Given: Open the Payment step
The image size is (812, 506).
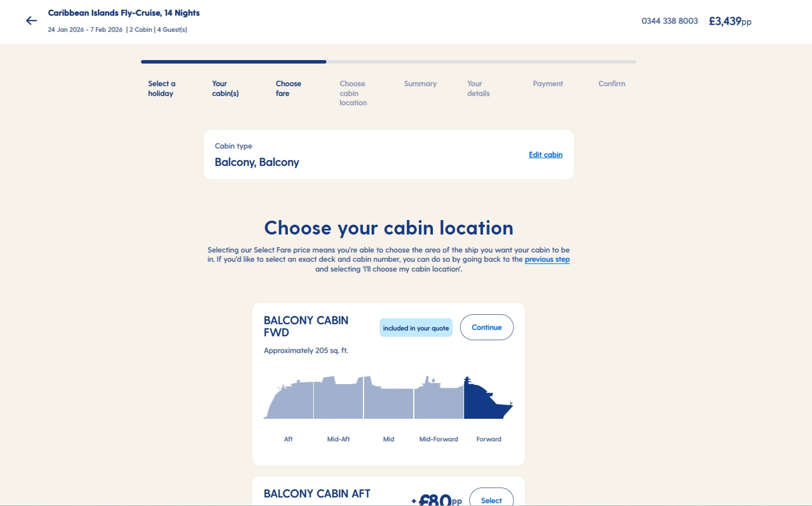Looking at the screenshot, I should pos(548,84).
